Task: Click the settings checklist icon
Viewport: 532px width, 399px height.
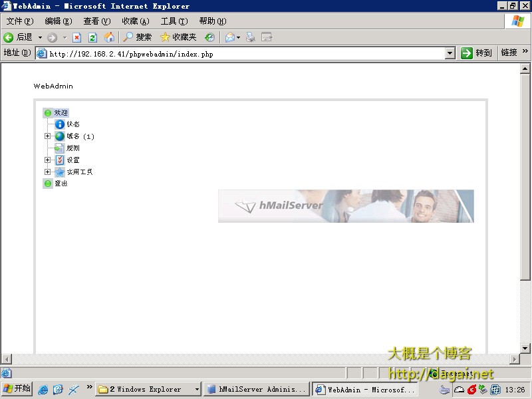Action: (60, 160)
